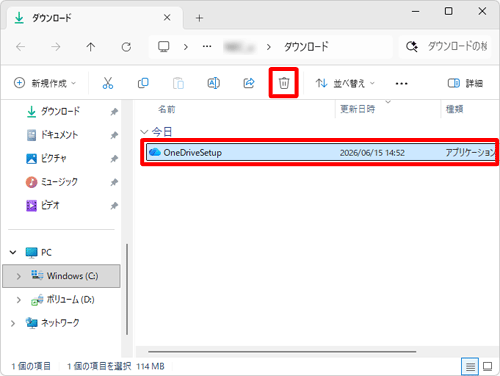Click the Share icon in toolbar
Screen dimensions: 500x376
point(249,83)
